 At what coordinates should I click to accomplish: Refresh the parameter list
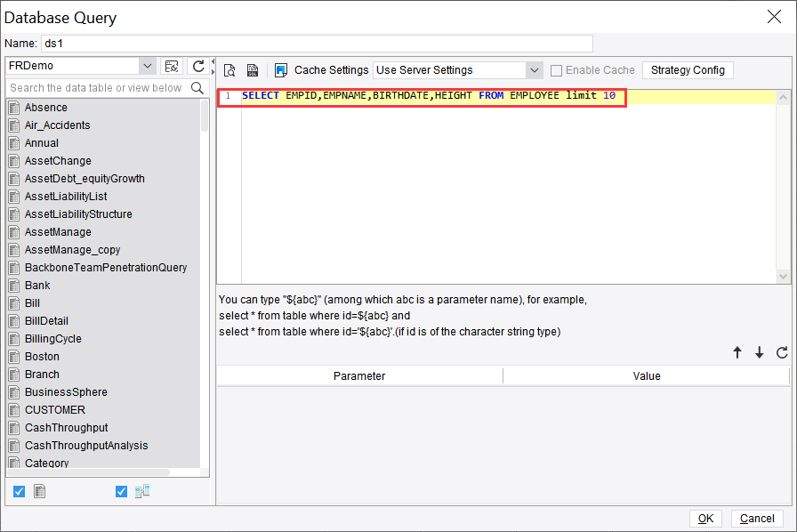tap(781, 352)
